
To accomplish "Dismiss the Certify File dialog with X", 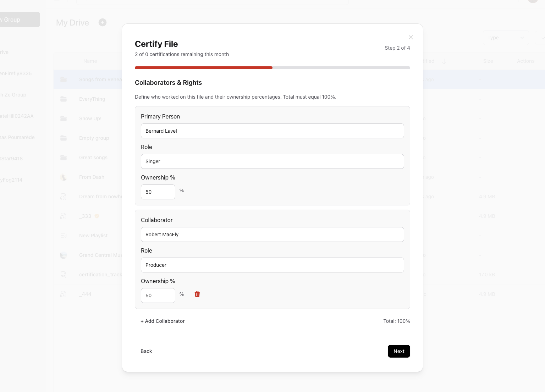I will coord(411,37).
